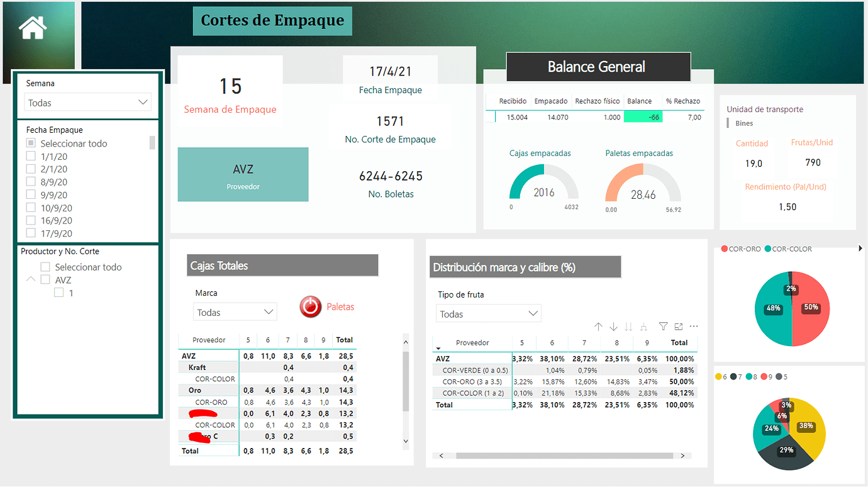Select the AVZ Proveedor tile
This screenshot has width=868, height=487.
coord(243,174)
